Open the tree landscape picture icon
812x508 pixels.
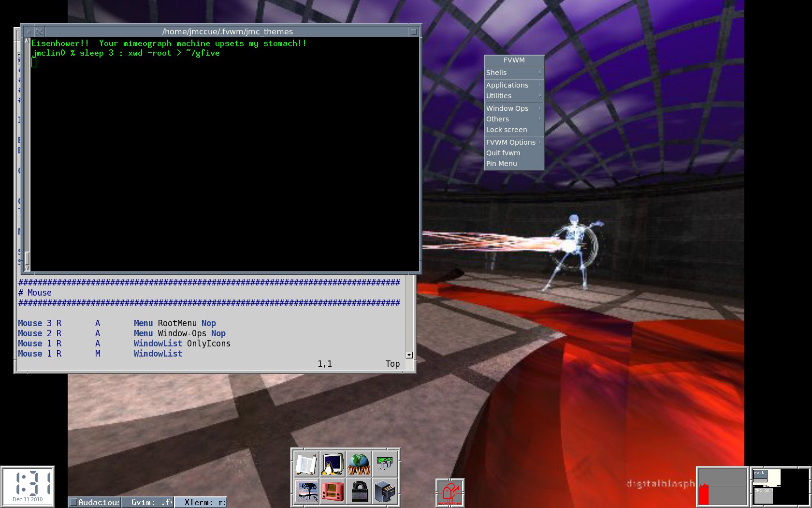(306, 491)
